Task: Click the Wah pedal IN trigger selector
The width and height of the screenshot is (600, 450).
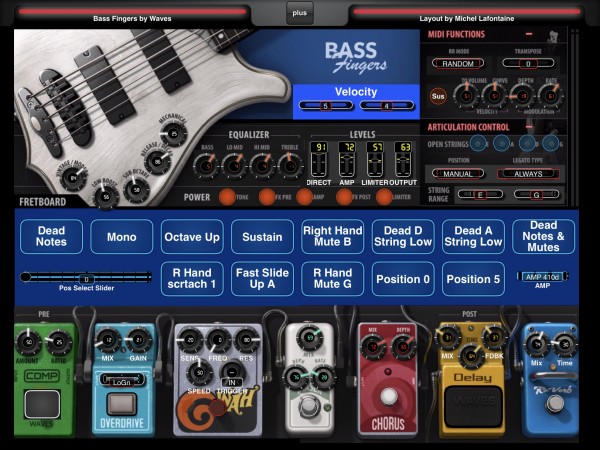Action: point(232,382)
